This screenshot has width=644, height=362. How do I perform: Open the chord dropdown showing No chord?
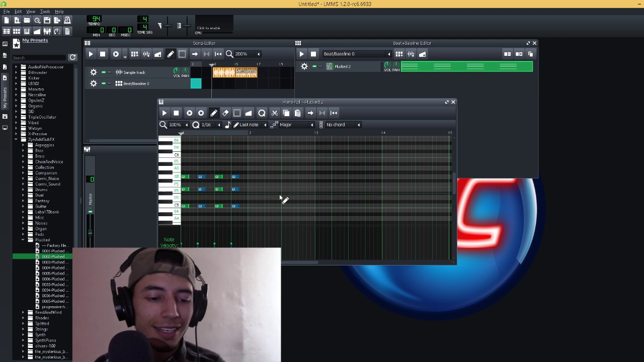pyautogui.click(x=343, y=125)
